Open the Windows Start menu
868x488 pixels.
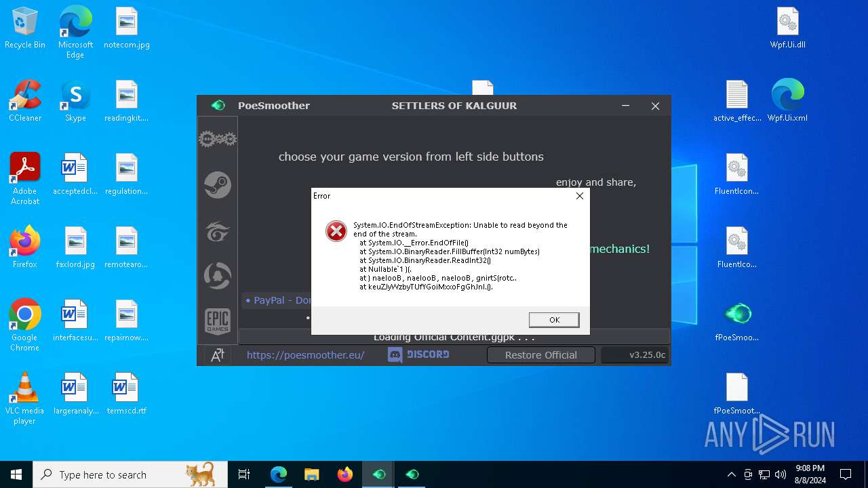(16, 474)
